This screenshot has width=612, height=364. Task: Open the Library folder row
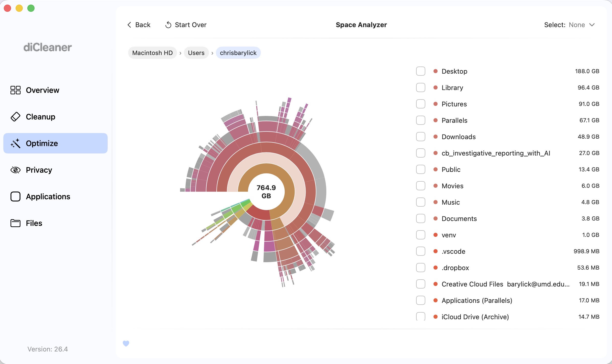[508, 87]
